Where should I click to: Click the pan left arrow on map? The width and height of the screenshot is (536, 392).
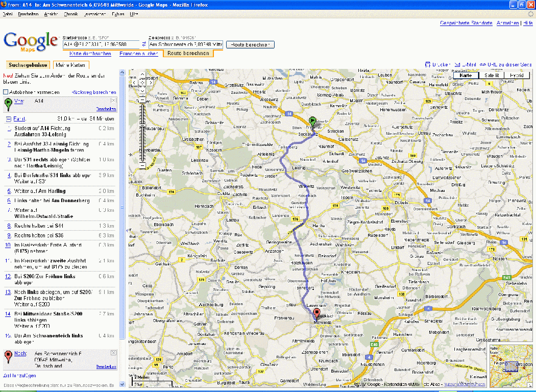(135, 82)
